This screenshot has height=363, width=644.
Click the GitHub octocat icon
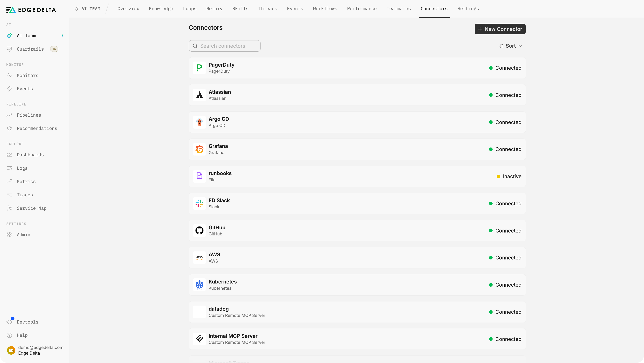(199, 231)
